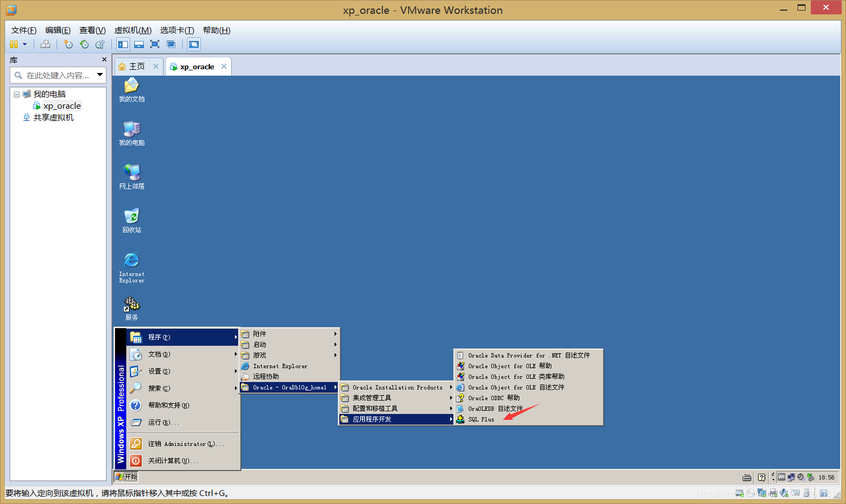846x504 pixels.
Task: Toggle the thumbnail bar view icon
Action: tap(139, 44)
